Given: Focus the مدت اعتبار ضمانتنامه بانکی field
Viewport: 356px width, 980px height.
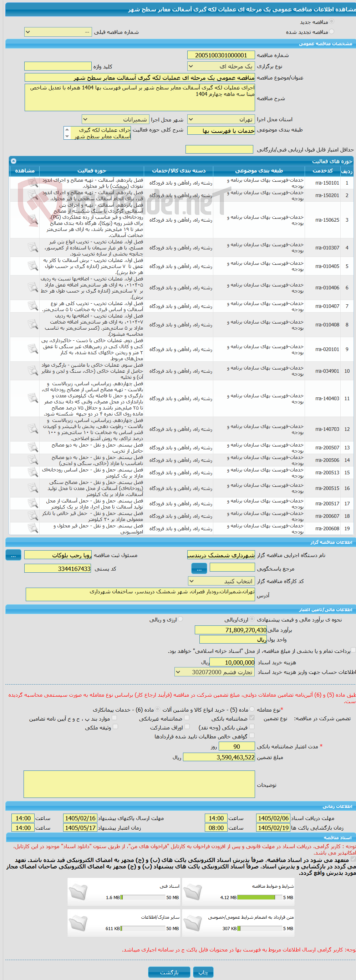Looking at the screenshot, I should pyautogui.click(x=237, y=747).
